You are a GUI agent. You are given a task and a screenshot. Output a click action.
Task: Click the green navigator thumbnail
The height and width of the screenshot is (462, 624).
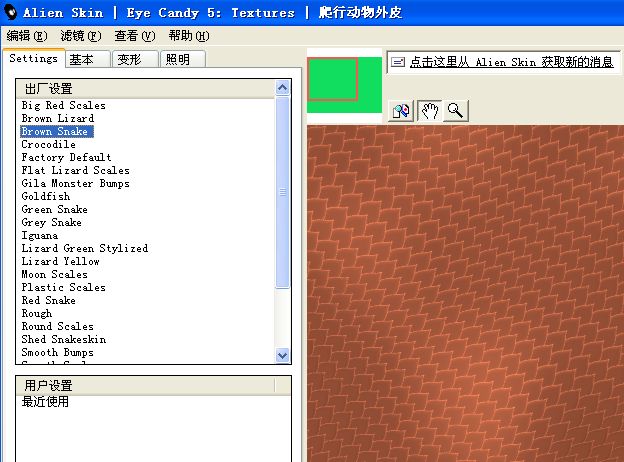click(x=345, y=85)
